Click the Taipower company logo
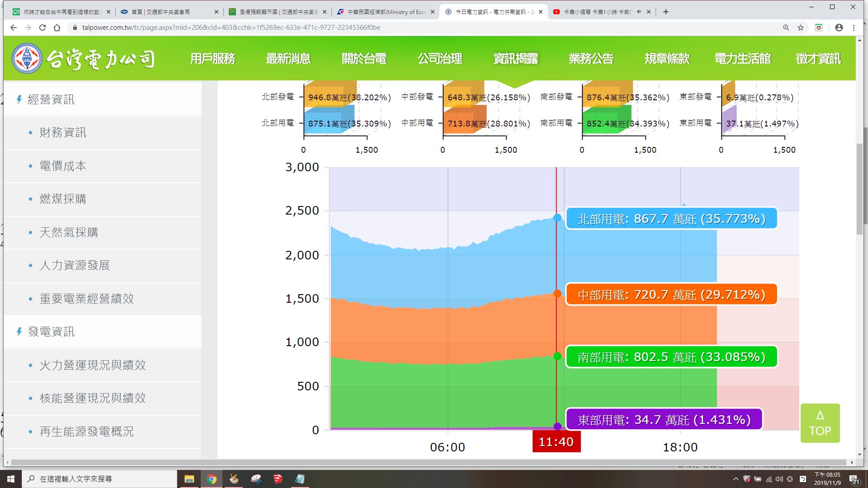Viewport: 868px width, 488px height. tap(84, 59)
